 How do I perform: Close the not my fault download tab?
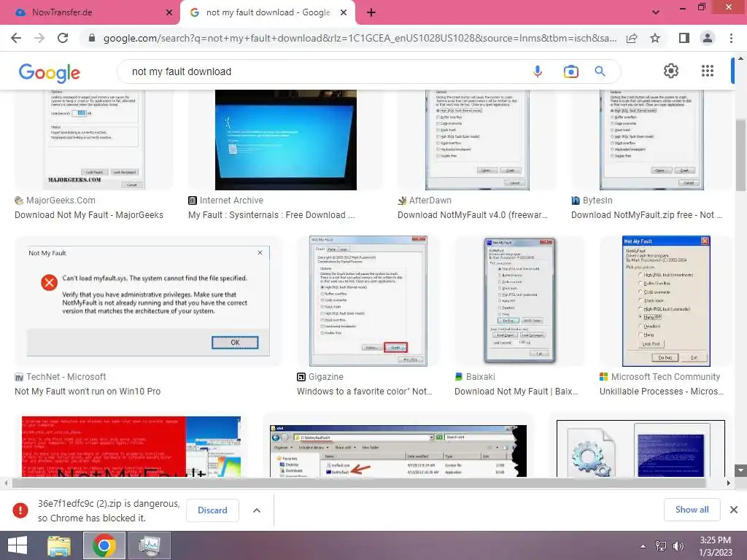point(344,13)
